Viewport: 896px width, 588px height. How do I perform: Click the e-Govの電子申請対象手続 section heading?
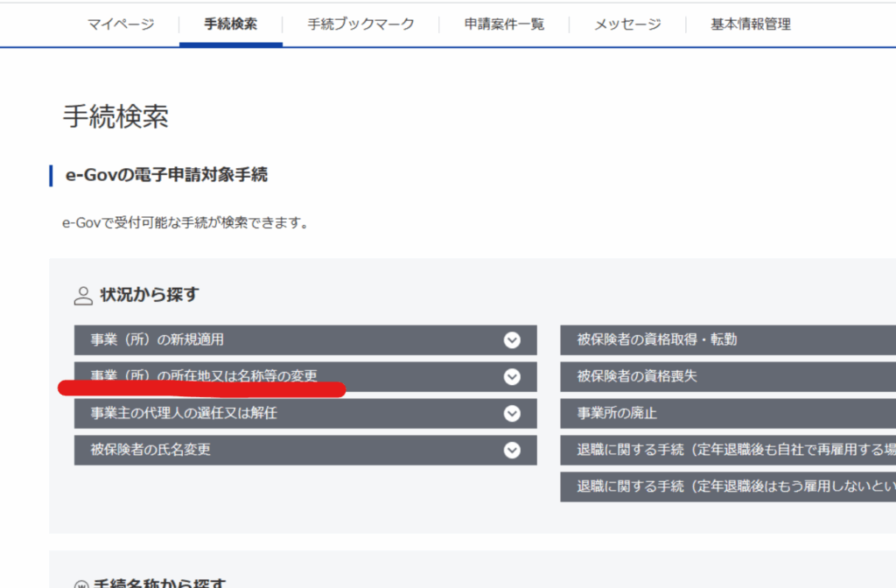pyautogui.click(x=166, y=175)
